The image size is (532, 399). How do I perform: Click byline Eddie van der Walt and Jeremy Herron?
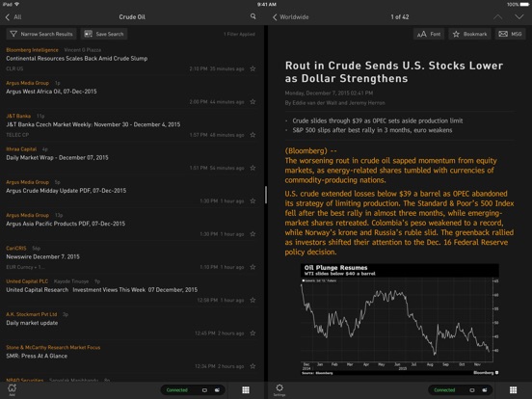(x=334, y=103)
